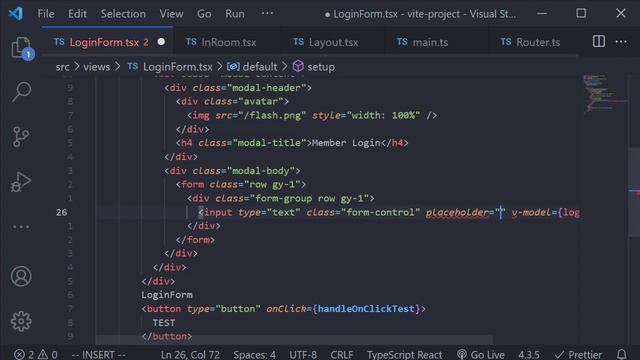Open editor More Actions ellipsis
The width and height of the screenshot is (640, 360).
[x=621, y=42]
